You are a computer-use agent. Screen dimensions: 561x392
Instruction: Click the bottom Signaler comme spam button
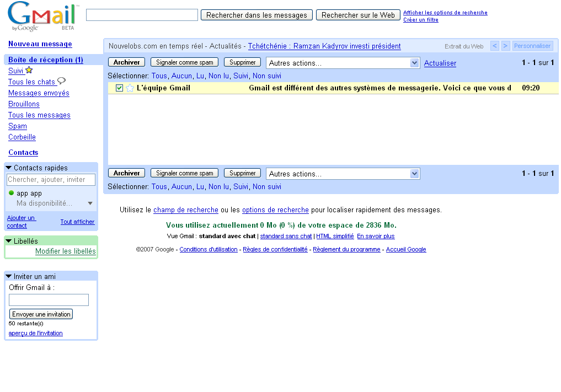(x=185, y=173)
